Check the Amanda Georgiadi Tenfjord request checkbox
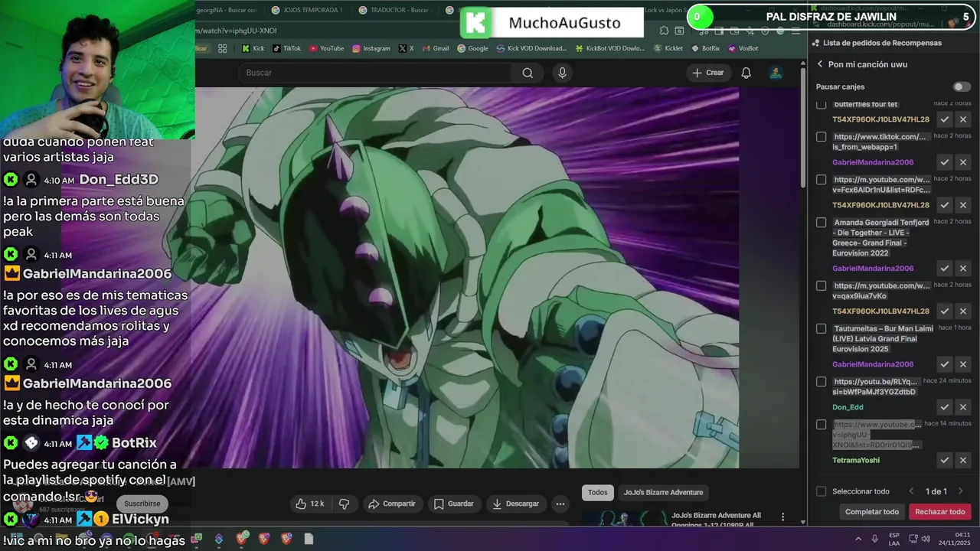This screenshot has height=551, width=980. [x=822, y=223]
